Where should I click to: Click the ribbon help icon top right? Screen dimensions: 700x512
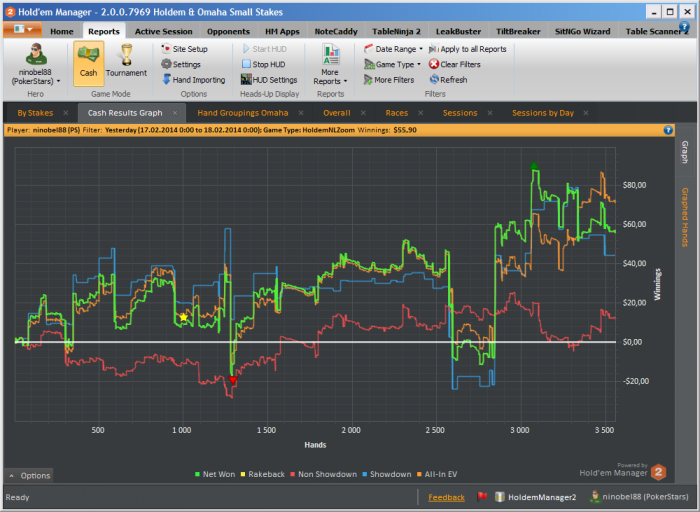(684, 27)
